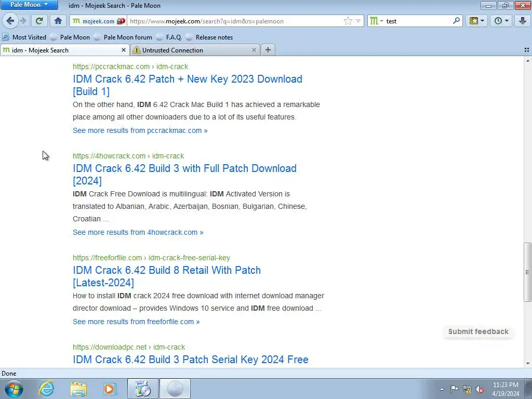Open the URL history dropdown arrow
The width and height of the screenshot is (532, 399).
(358, 21)
